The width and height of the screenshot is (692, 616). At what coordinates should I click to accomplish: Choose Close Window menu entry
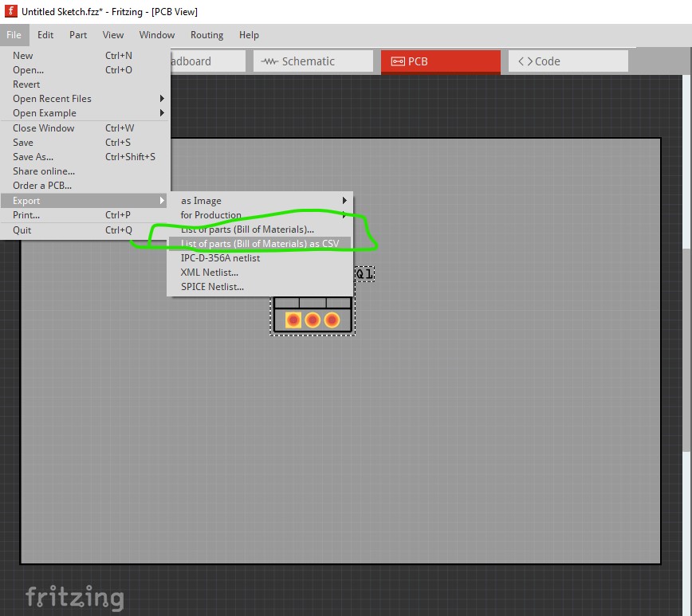pos(85,128)
